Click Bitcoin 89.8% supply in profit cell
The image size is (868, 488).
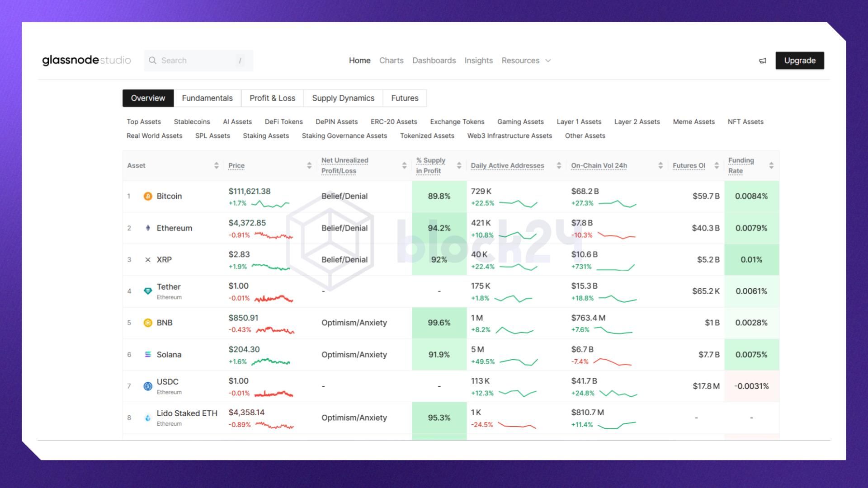pos(439,196)
